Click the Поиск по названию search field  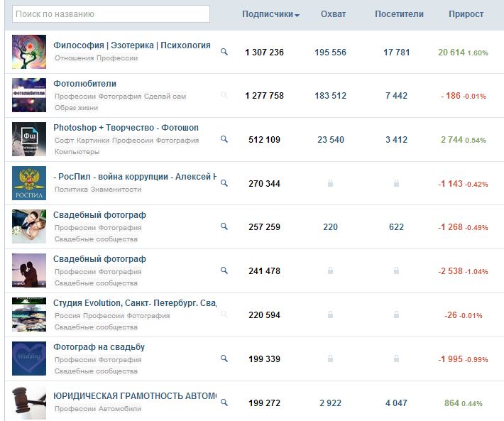point(110,14)
